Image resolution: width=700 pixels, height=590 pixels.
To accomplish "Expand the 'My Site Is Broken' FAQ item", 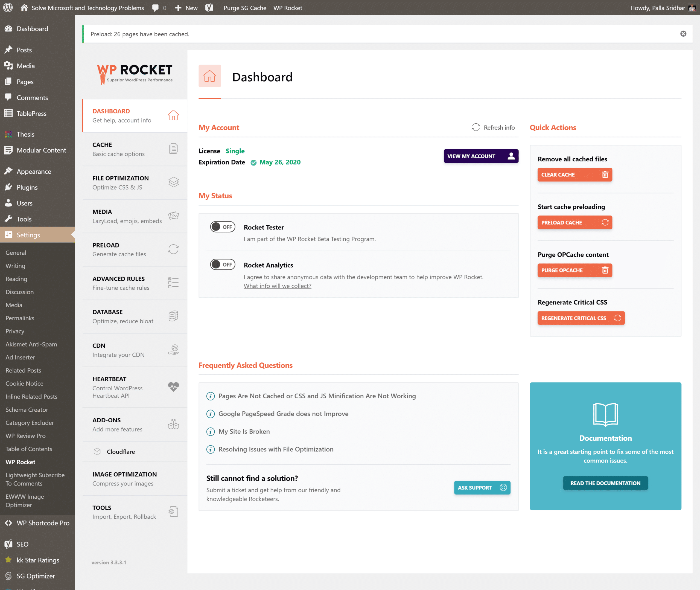I will coord(244,431).
